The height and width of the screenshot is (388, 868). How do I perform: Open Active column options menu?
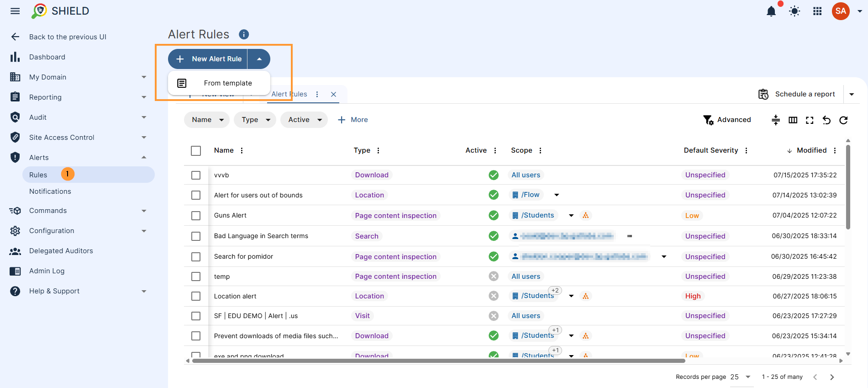click(495, 150)
